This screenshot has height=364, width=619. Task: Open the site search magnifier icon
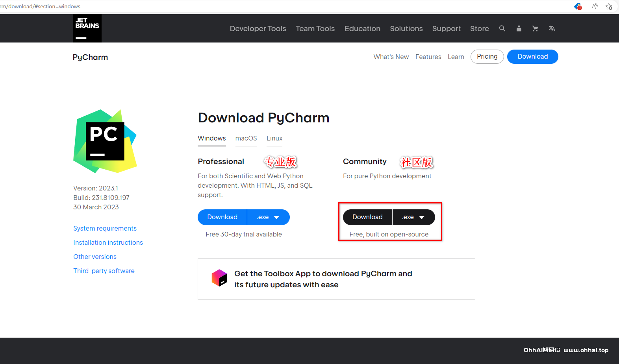[502, 28]
